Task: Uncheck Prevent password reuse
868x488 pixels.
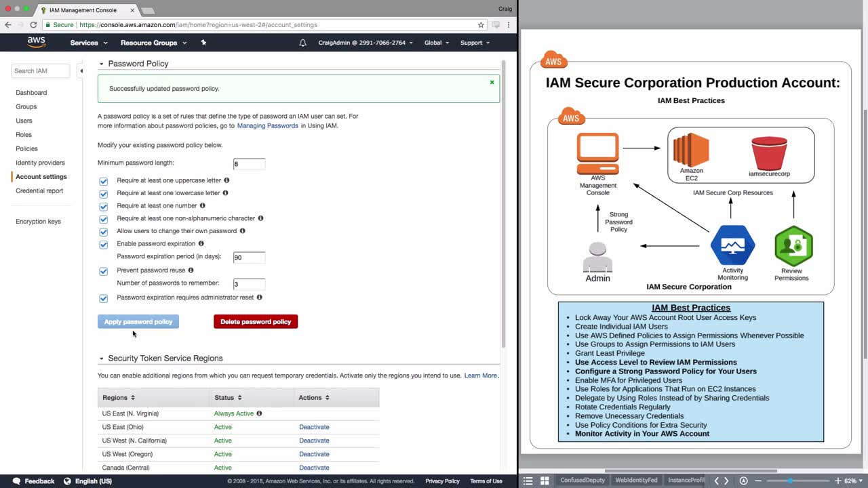Action: (x=103, y=271)
